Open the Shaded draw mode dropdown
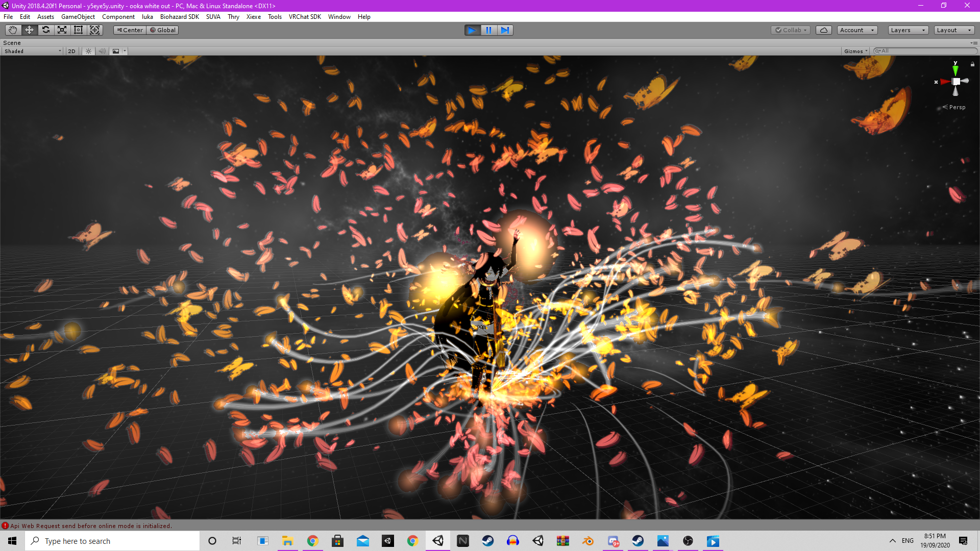This screenshot has width=980, height=551. click(33, 51)
